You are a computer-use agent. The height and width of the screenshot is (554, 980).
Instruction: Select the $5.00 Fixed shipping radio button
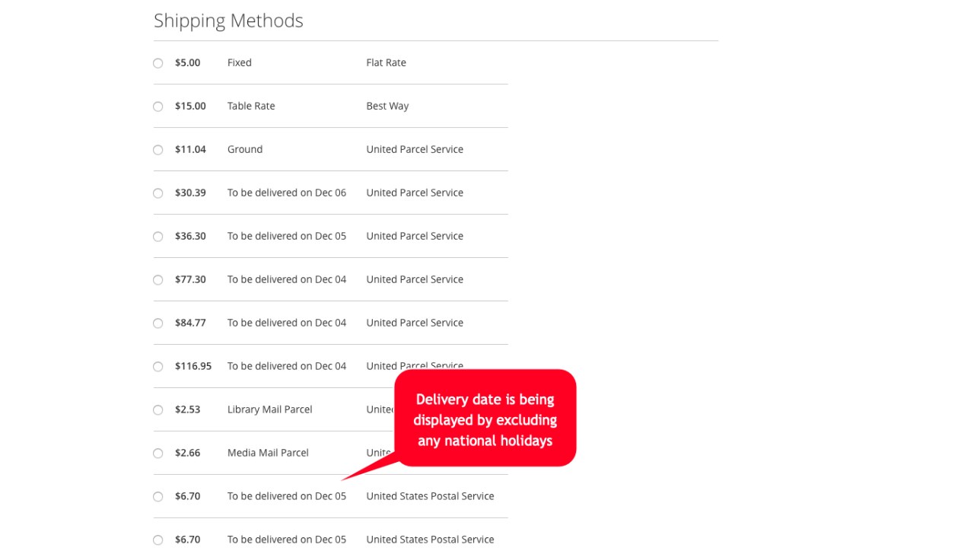(158, 63)
